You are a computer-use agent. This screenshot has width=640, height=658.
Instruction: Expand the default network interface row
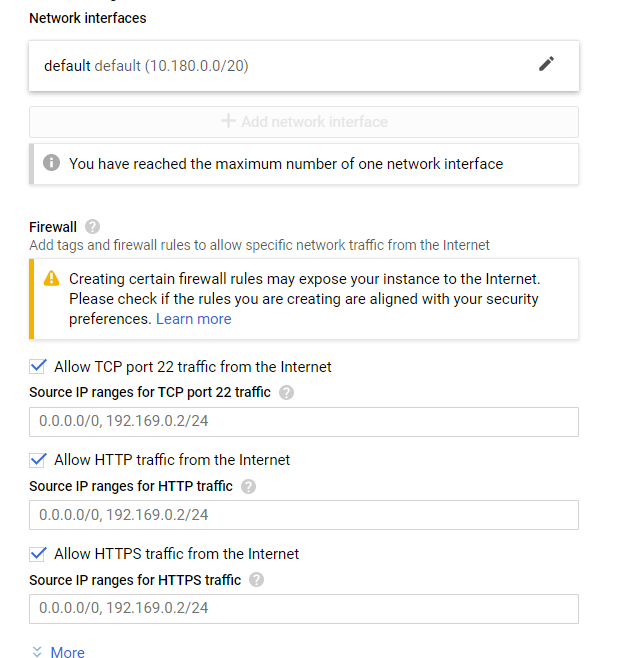280,65
